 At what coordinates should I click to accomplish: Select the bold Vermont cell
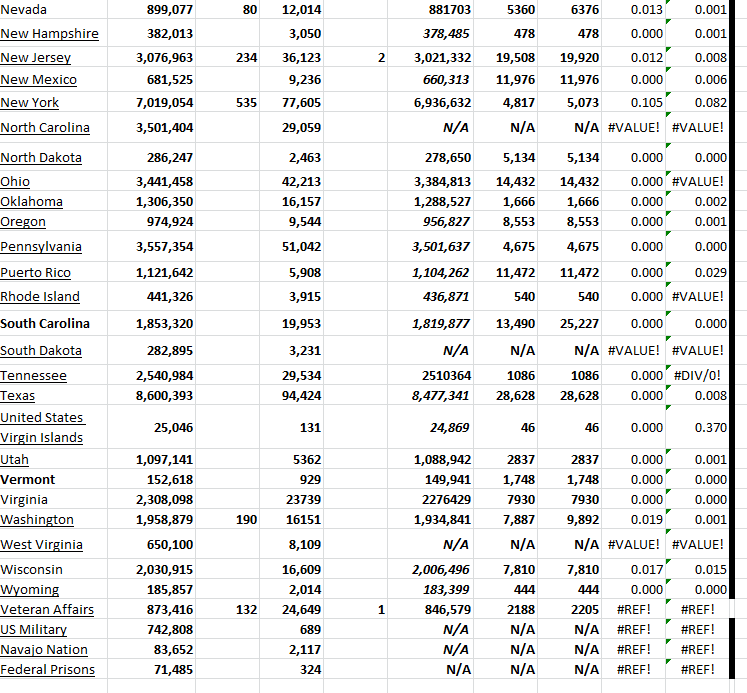pyautogui.click(x=28, y=479)
